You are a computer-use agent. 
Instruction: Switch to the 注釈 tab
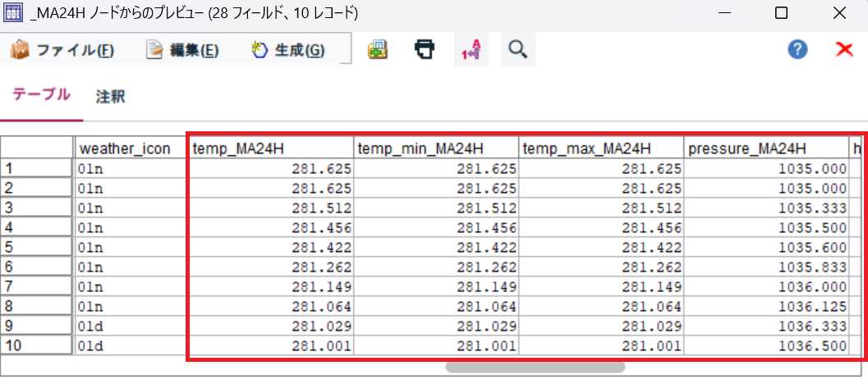pos(110,97)
